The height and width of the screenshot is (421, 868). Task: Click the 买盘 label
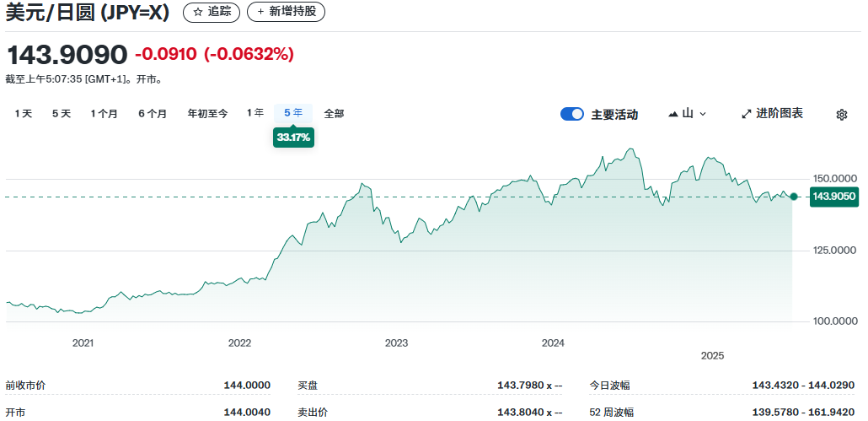[308, 386]
